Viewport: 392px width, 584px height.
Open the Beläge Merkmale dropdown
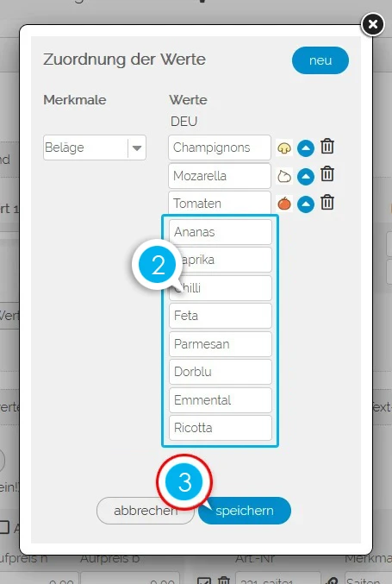coord(95,148)
